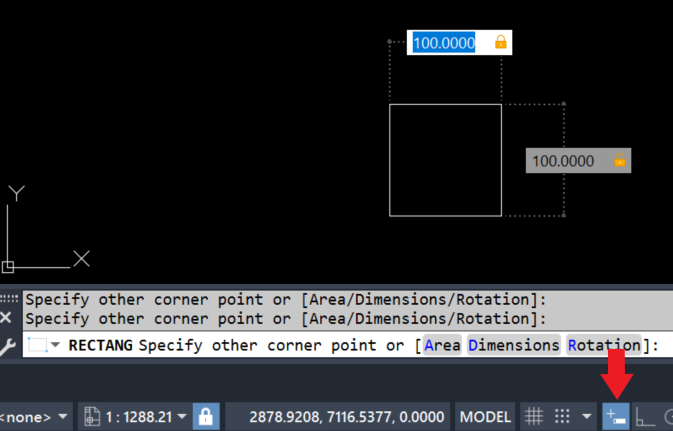
Task: Click the coordinates readout 2878.9208, 7116.5377
Action: 347,417
